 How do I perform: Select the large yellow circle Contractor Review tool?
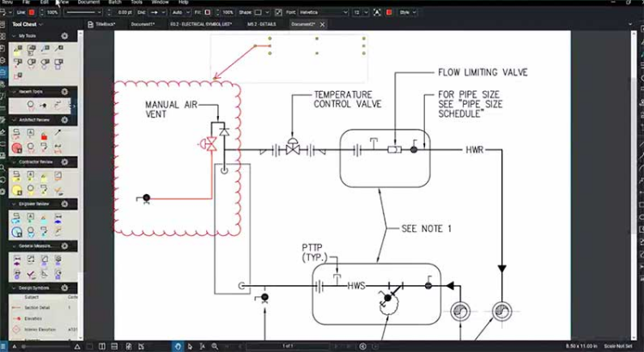(x=17, y=191)
